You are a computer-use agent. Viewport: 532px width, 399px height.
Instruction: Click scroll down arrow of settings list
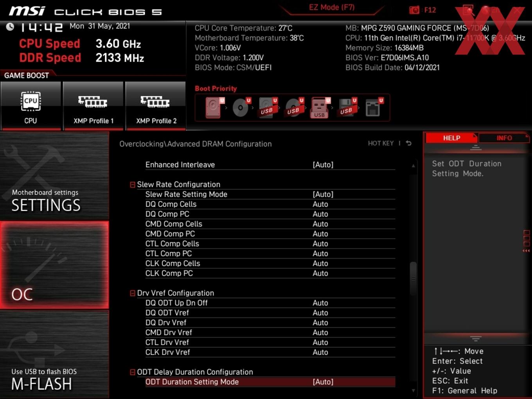click(x=413, y=390)
